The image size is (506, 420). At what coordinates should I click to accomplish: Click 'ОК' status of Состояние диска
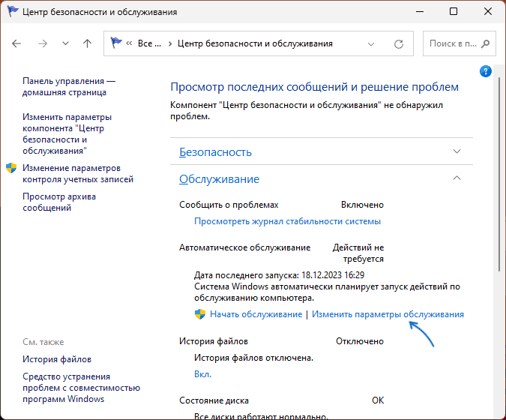click(378, 400)
